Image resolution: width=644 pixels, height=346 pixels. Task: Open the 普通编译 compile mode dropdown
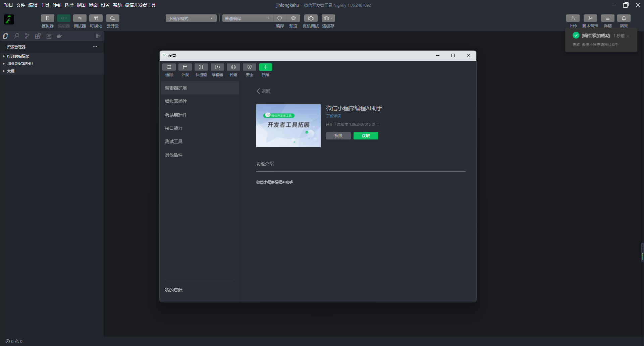247,18
